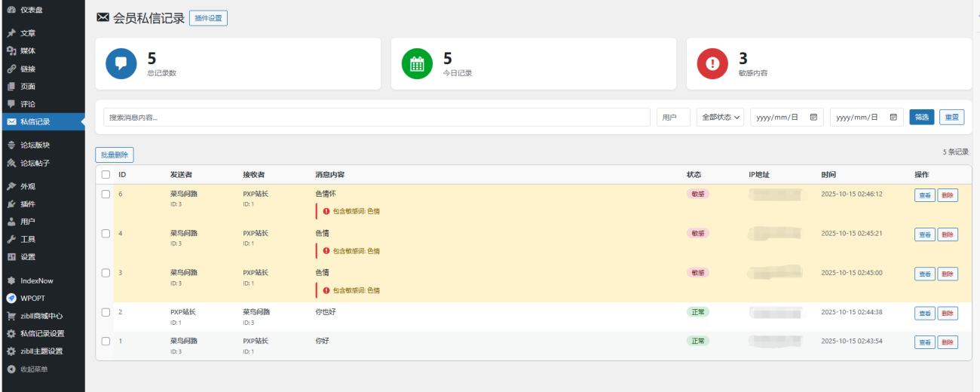980x392 pixels.
Task: Delete message ID 4 using 删除 button
Action: pos(948,234)
